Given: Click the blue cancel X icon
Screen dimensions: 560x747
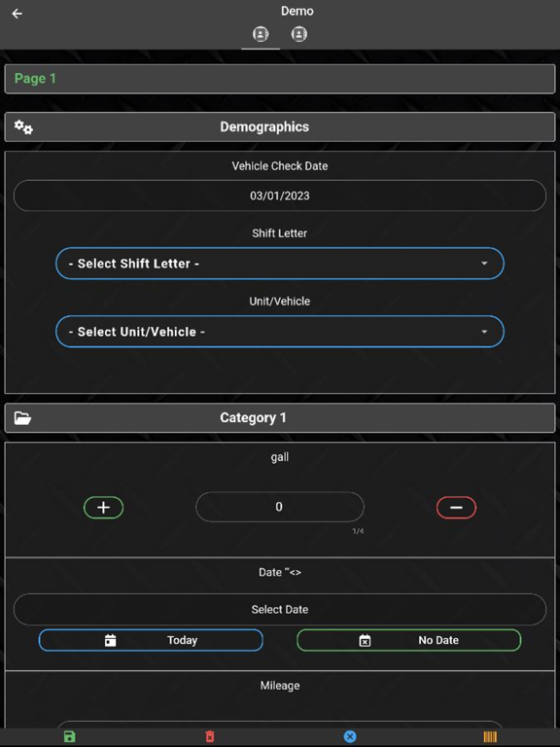Looking at the screenshot, I should coord(350,736).
